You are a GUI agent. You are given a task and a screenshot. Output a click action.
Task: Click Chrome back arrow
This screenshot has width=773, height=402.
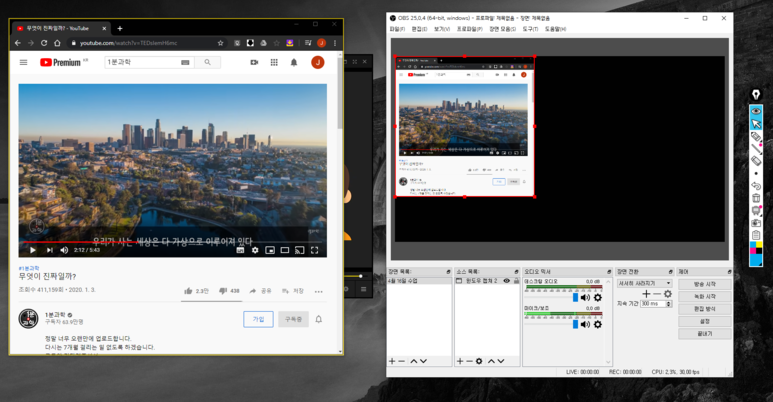click(x=18, y=43)
